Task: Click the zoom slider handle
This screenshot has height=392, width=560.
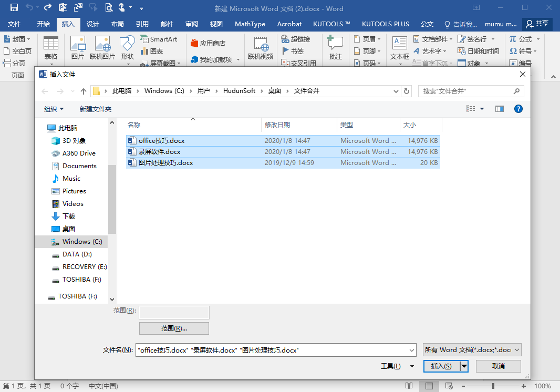Action: click(493, 386)
